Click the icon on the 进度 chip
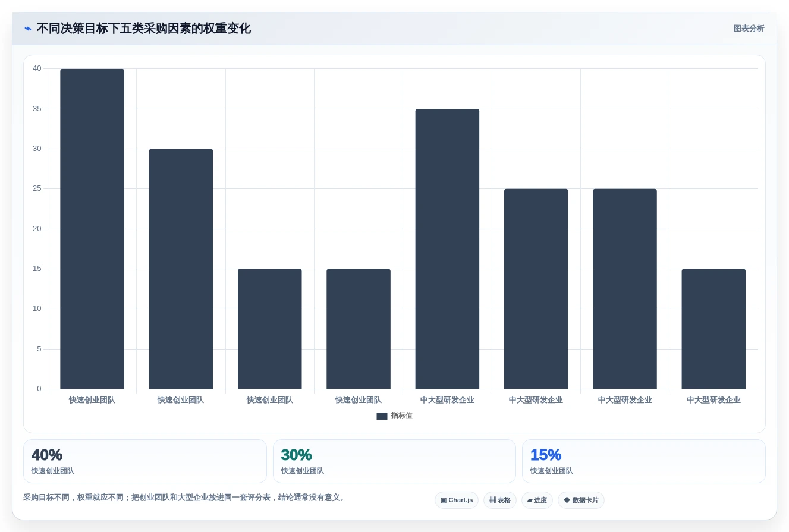Image resolution: width=789 pixels, height=532 pixels. [x=530, y=500]
